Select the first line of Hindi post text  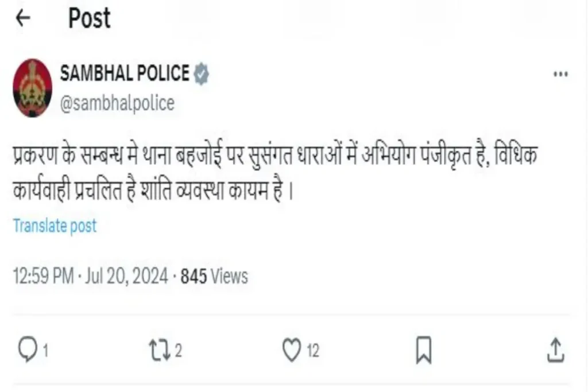275,154
